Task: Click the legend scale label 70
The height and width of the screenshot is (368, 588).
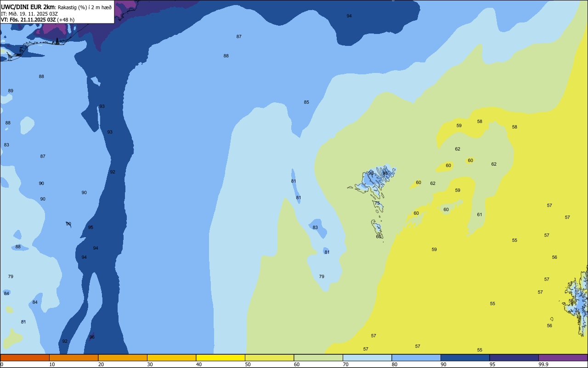Action: point(345,364)
